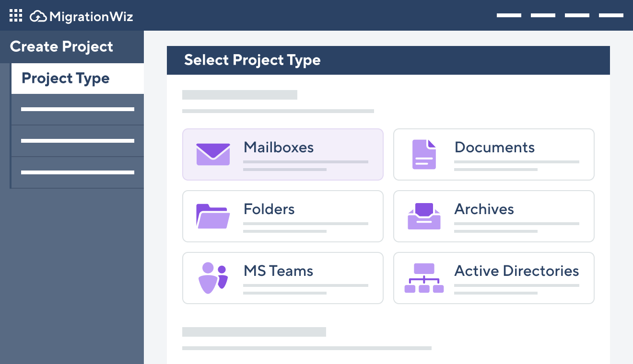The image size is (633, 364).
Task: Click the Mailboxes envelope icon
Action: pyautogui.click(x=213, y=154)
